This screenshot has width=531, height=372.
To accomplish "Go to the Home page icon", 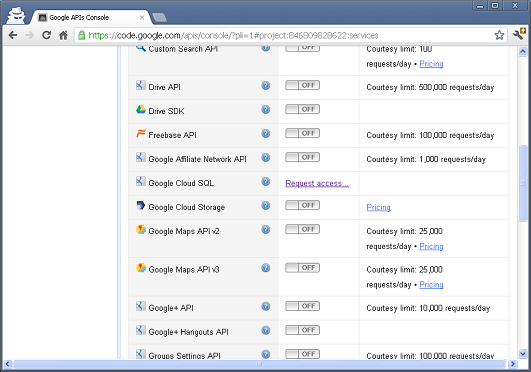I will pyautogui.click(x=63, y=35).
